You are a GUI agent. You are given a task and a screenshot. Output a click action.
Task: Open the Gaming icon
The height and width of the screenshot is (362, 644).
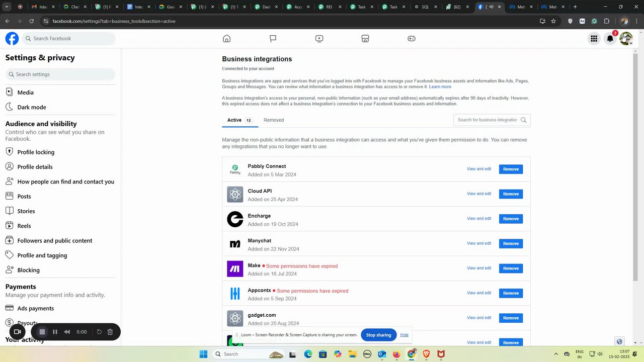[x=412, y=39]
